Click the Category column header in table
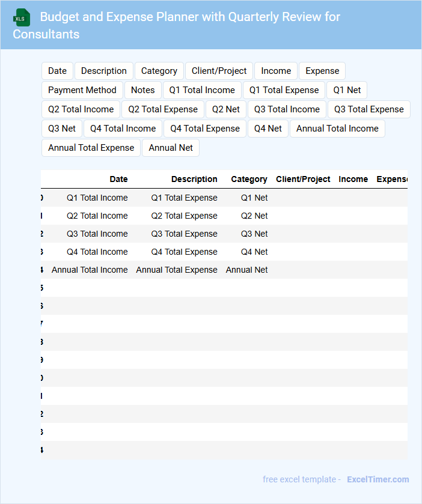The width and height of the screenshot is (422, 504). pyautogui.click(x=249, y=179)
